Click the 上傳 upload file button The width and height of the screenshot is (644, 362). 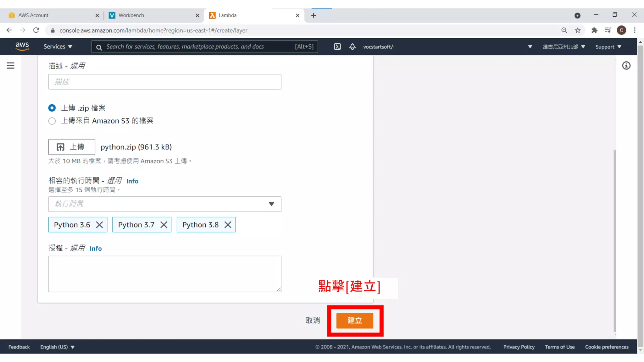(x=71, y=147)
